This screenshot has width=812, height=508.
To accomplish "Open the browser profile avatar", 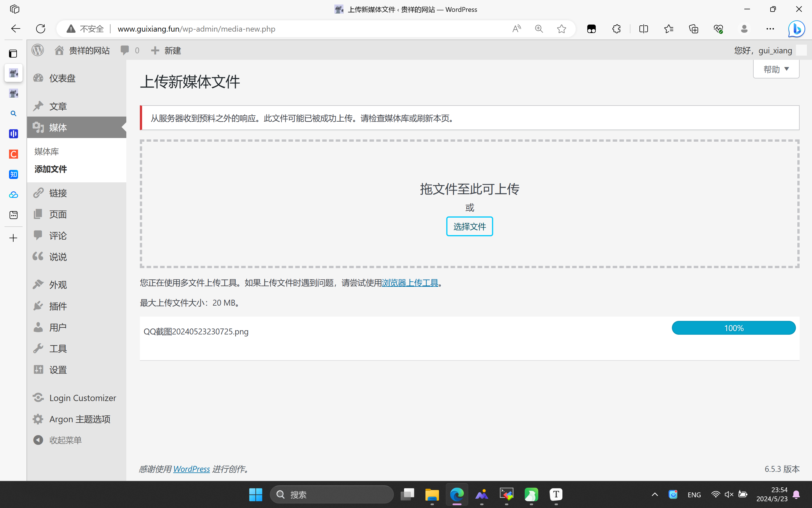I will coord(744,29).
